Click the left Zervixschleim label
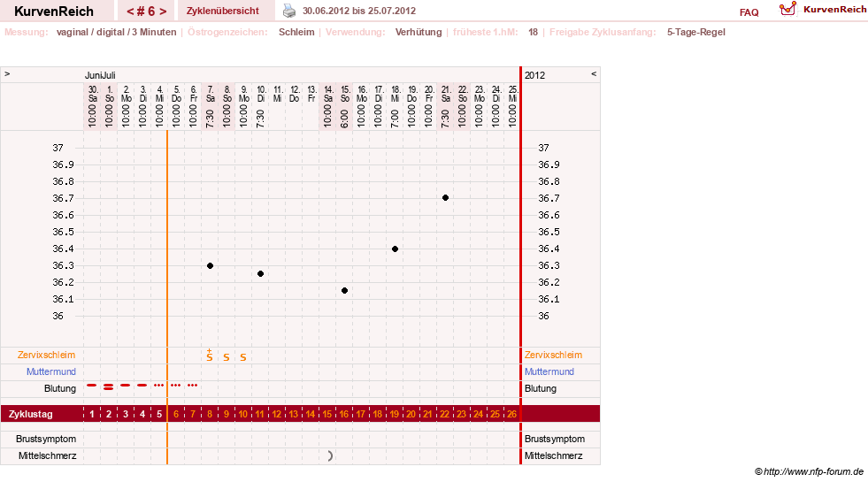 [47, 355]
